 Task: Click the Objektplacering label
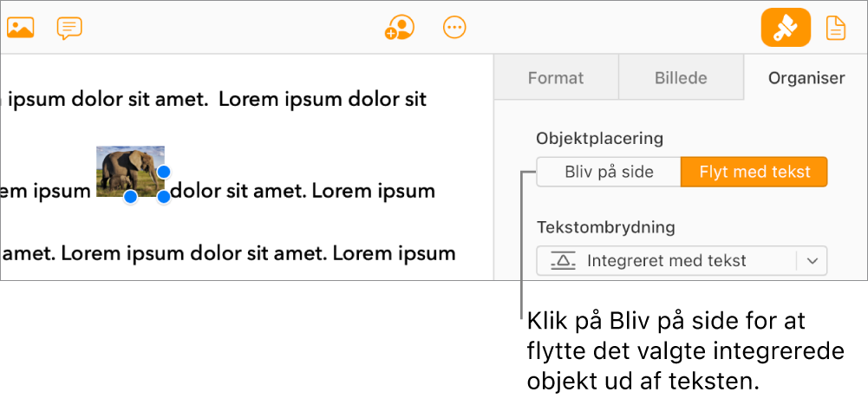pos(599,138)
